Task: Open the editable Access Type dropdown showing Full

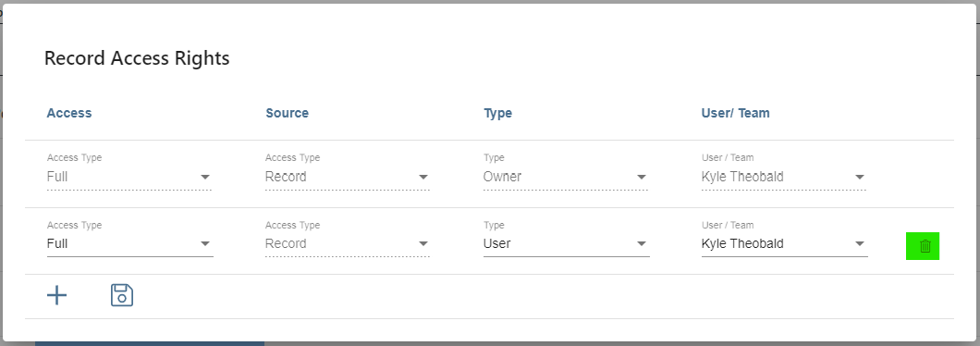Action: pos(130,244)
